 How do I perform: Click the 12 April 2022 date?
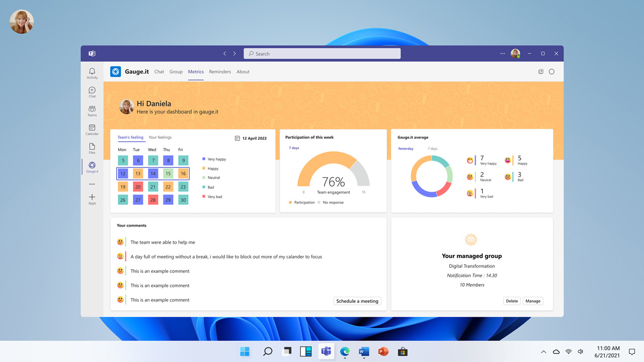(255, 138)
